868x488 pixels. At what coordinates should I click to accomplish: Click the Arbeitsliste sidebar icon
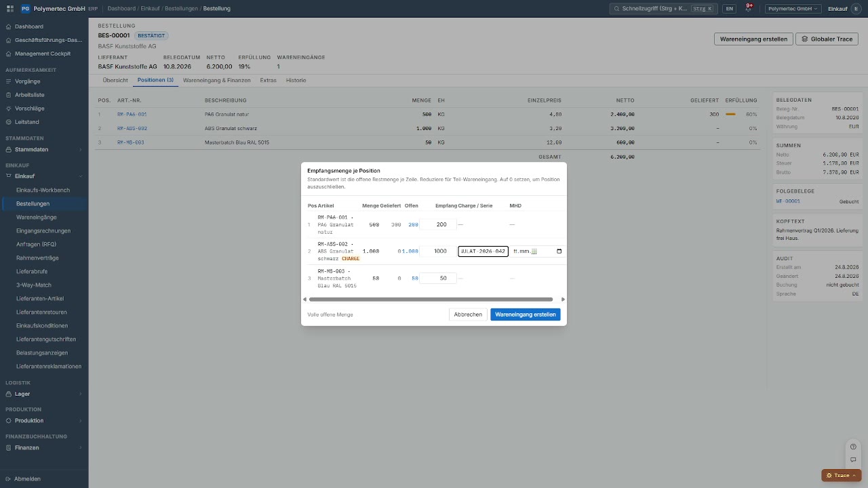pos(8,95)
